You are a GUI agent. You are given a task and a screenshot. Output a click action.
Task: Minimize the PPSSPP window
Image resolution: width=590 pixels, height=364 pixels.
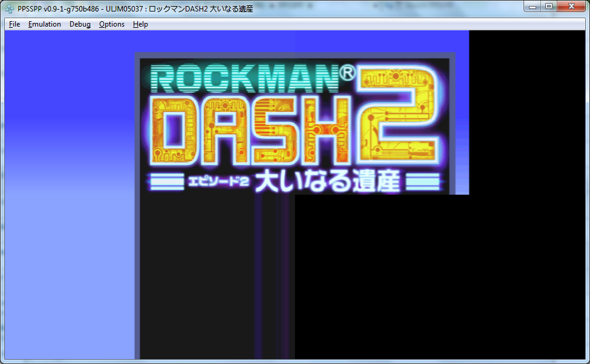pyautogui.click(x=534, y=7)
